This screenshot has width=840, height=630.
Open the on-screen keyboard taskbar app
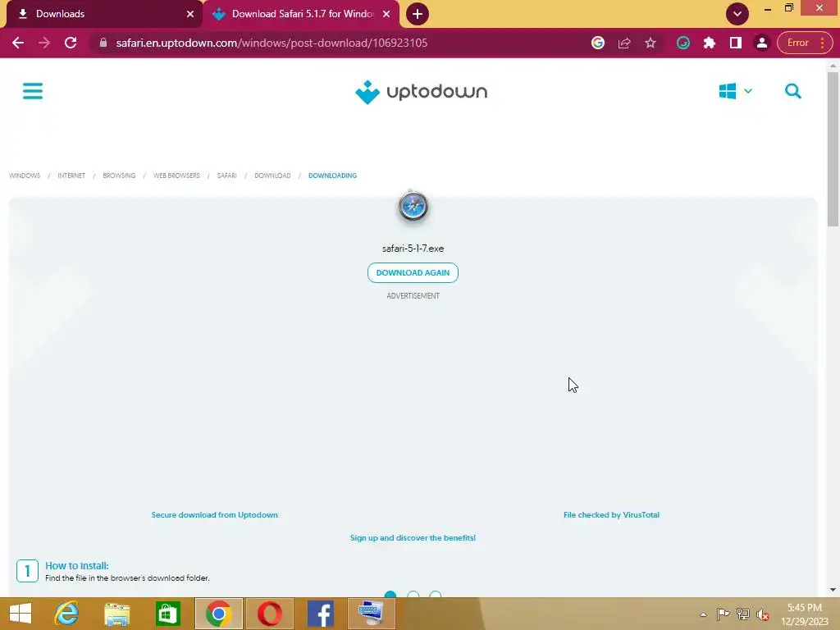coord(372,614)
